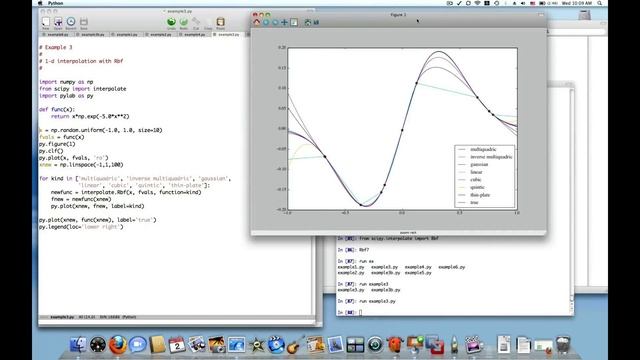This screenshot has height=360, width=640.
Task: Open Finder from the Dock
Action: pyautogui.click(x=78, y=345)
